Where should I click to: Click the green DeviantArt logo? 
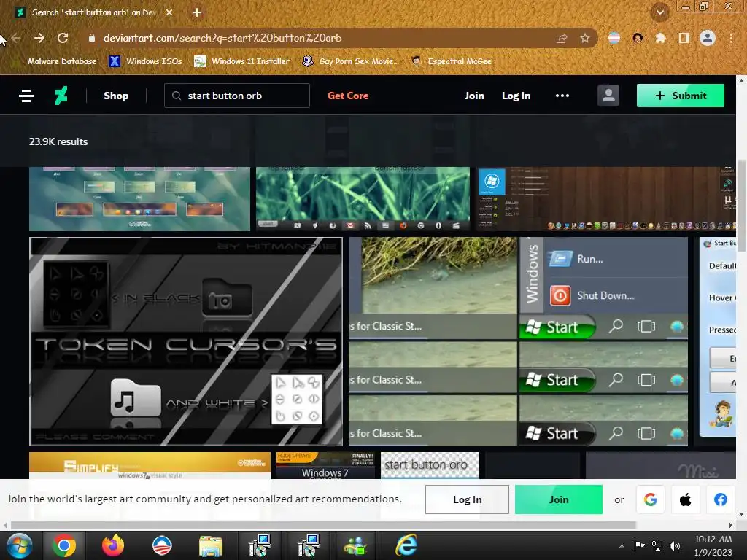click(61, 96)
